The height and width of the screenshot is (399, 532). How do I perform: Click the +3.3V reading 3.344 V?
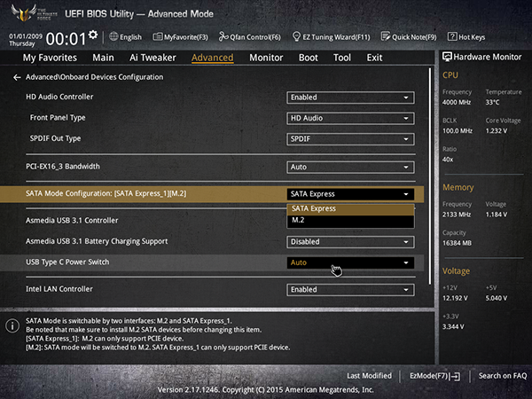[x=453, y=326]
